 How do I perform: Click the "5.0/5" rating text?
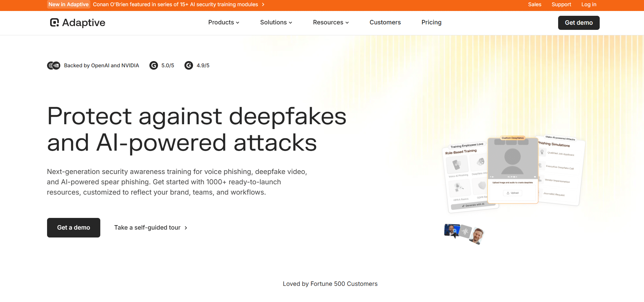(168, 66)
